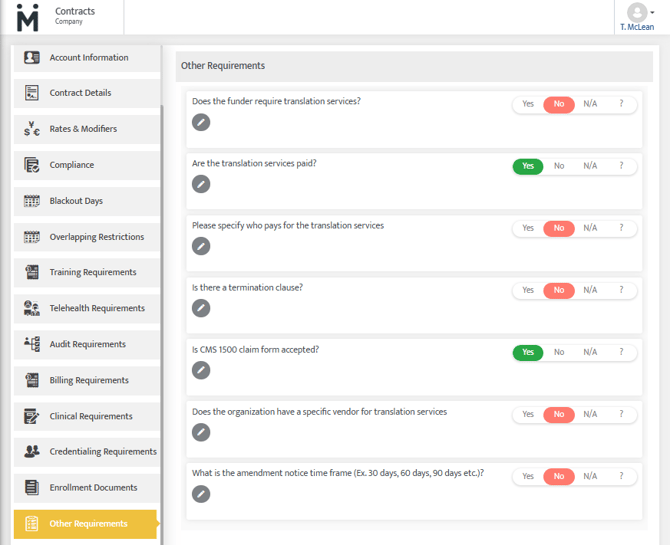Select N/A for termination clause question
Image resolution: width=670 pixels, height=545 pixels.
(590, 290)
